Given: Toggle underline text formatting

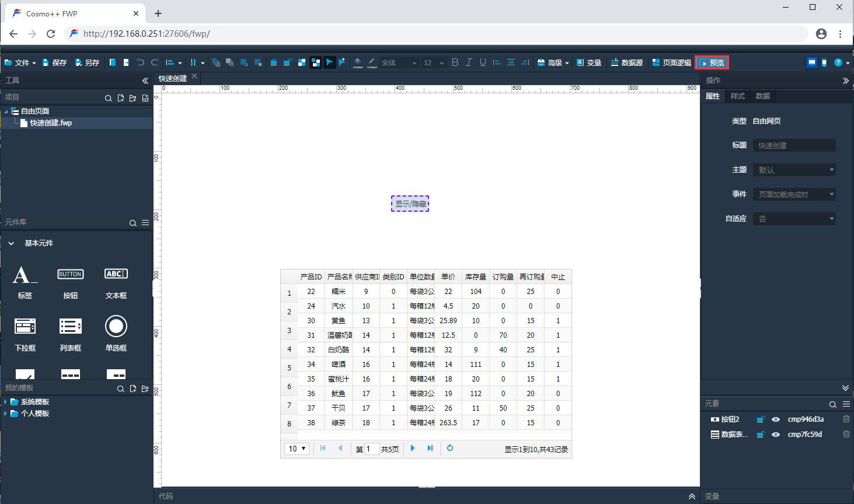Looking at the screenshot, I should pyautogui.click(x=483, y=62).
